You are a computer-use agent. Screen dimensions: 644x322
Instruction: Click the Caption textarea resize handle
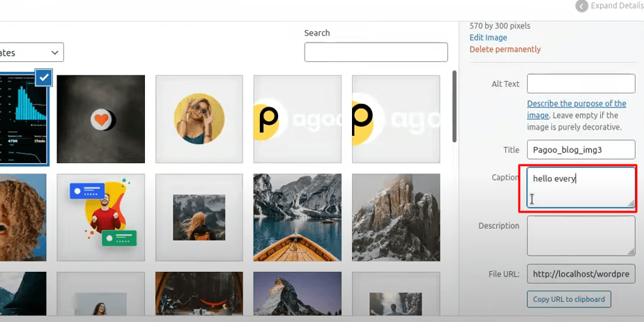pyautogui.click(x=631, y=204)
